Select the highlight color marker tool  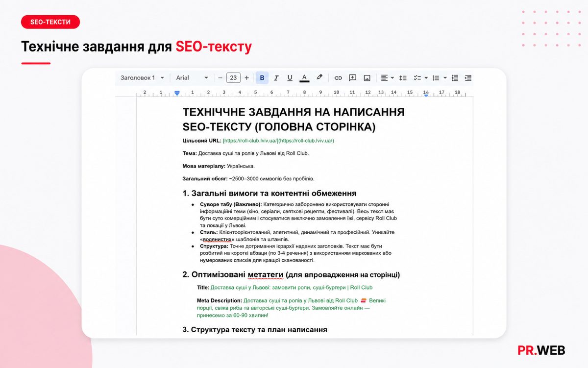[x=319, y=77]
